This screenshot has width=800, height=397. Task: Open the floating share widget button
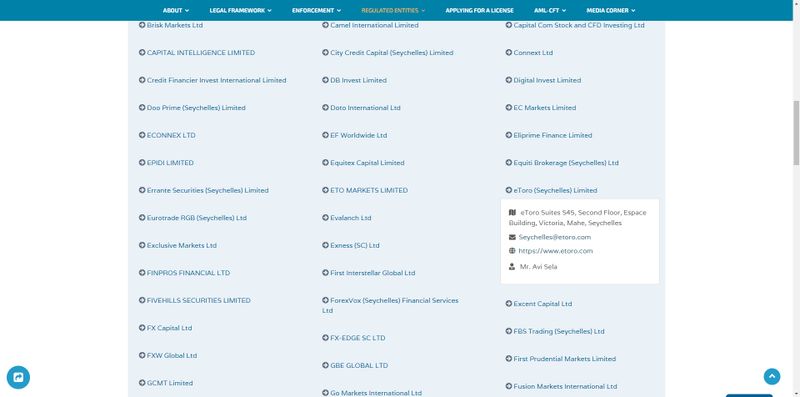point(18,378)
